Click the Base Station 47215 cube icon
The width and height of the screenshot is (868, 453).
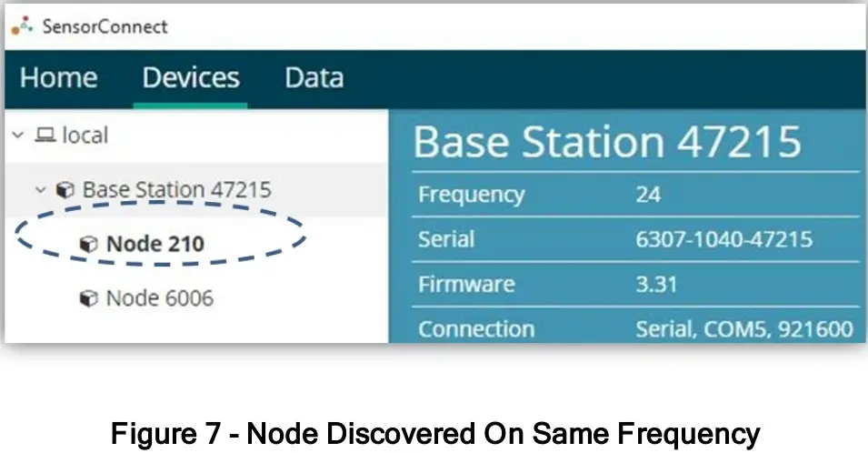click(65, 190)
